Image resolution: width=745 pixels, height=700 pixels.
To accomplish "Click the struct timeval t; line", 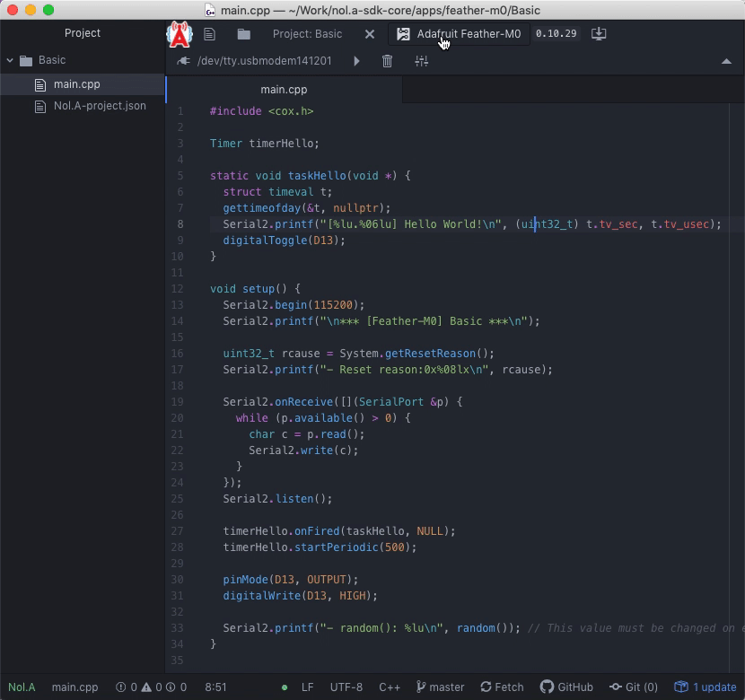I will click(277, 192).
